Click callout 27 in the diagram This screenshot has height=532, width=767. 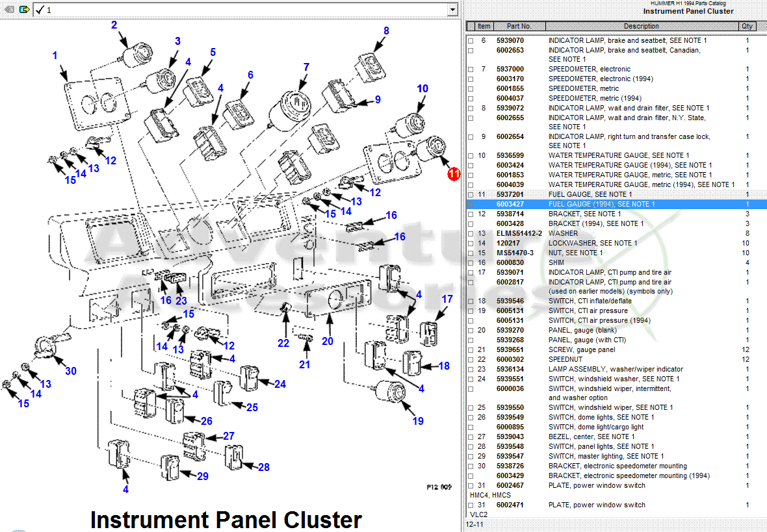[x=228, y=436]
